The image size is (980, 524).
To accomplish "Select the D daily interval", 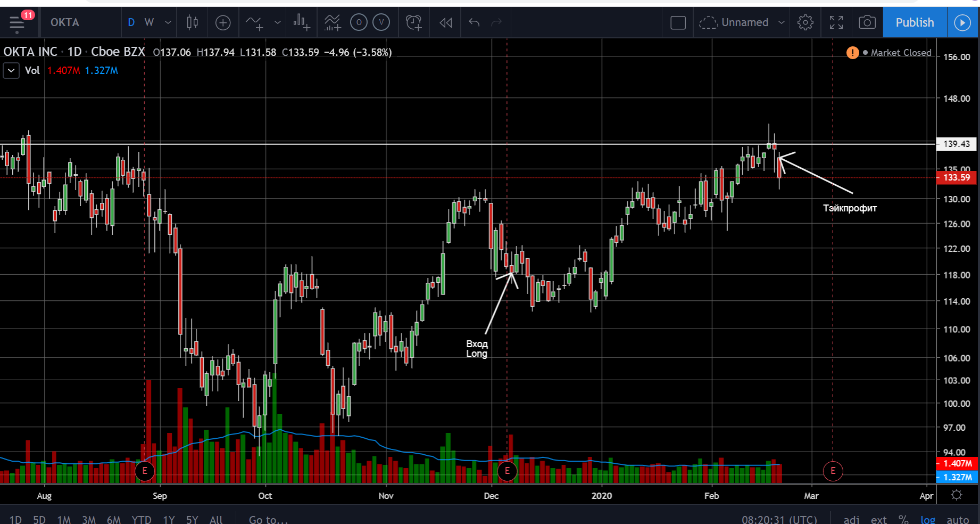I will tap(131, 22).
